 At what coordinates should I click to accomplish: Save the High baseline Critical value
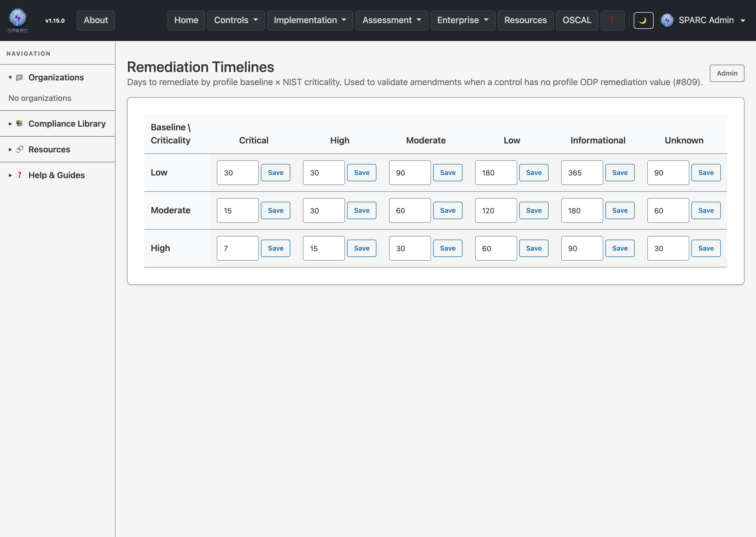pos(276,248)
